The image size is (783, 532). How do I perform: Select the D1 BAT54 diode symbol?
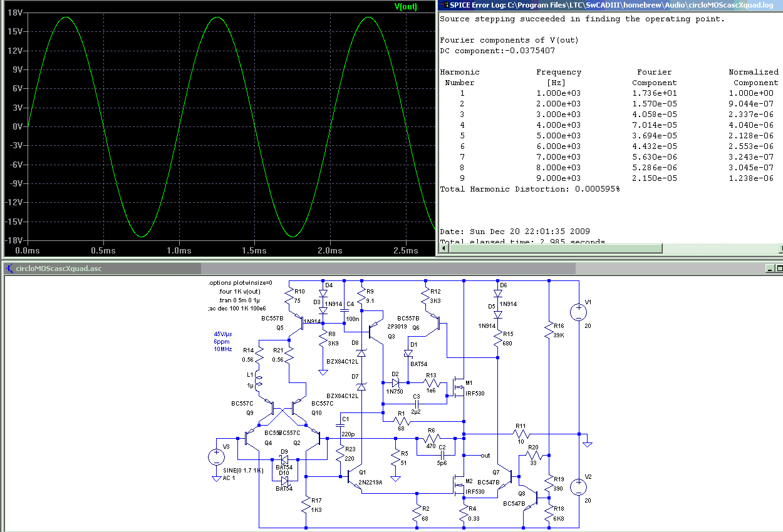pyautogui.click(x=409, y=354)
